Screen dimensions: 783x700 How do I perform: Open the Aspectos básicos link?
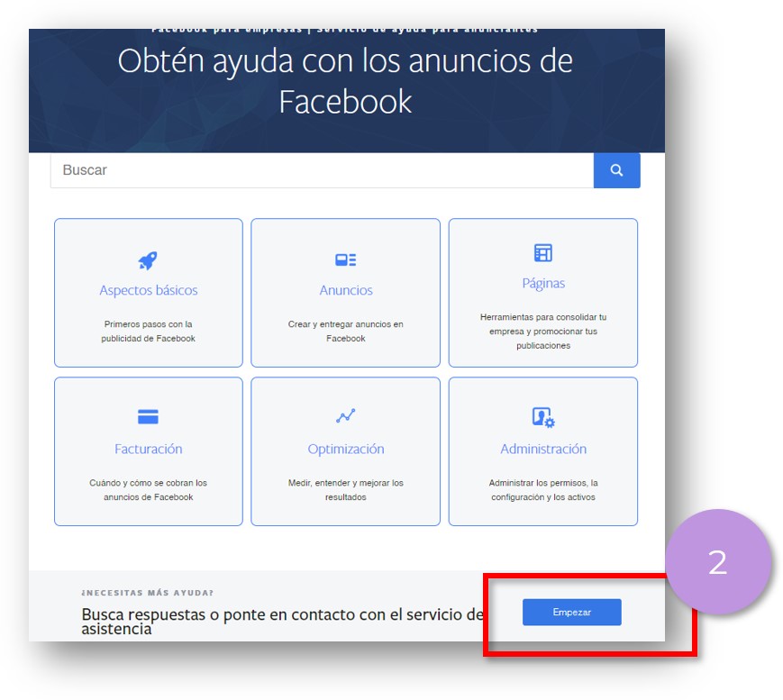[149, 290]
